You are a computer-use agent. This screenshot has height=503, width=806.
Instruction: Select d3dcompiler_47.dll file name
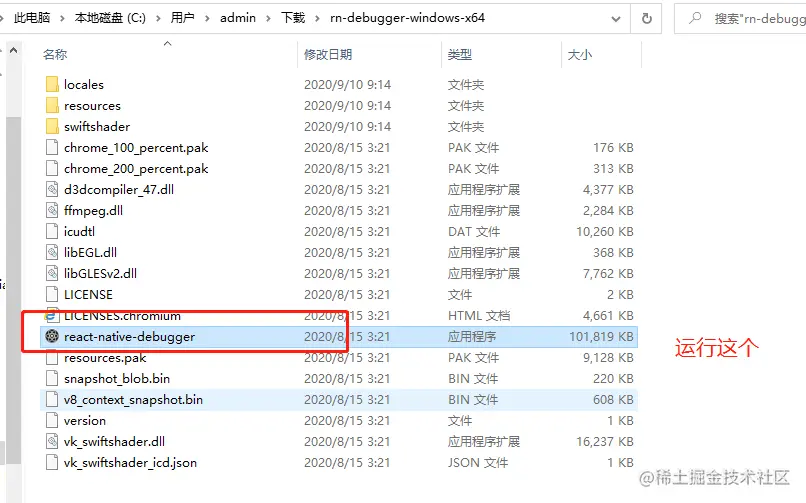coord(119,190)
